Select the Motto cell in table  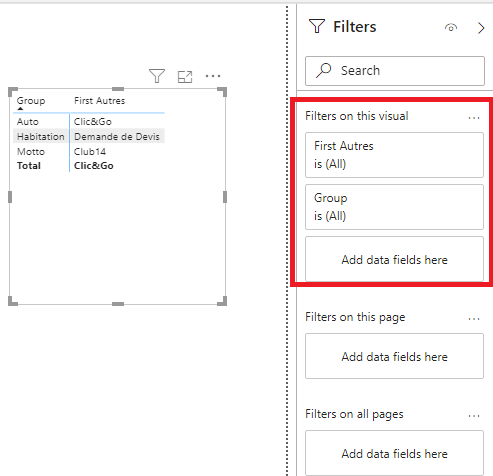[x=31, y=152]
